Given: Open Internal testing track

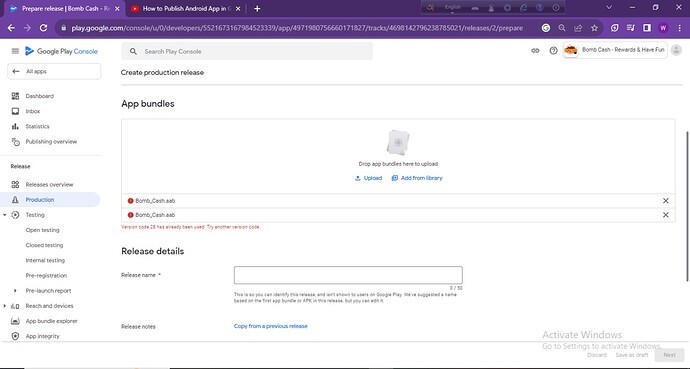Looking at the screenshot, I should (x=45, y=260).
